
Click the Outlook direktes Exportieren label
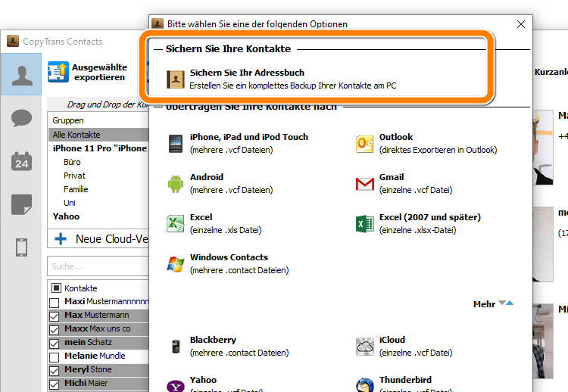[x=438, y=150]
